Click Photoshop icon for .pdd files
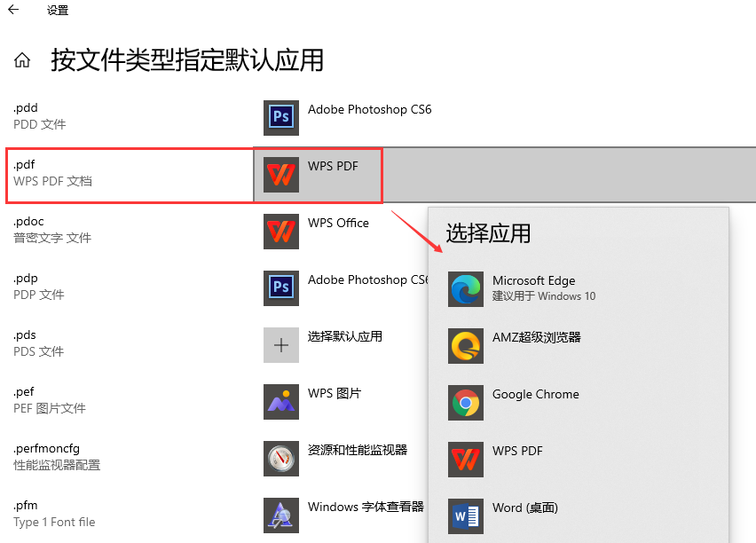Image resolution: width=756 pixels, height=543 pixels. pyautogui.click(x=281, y=118)
